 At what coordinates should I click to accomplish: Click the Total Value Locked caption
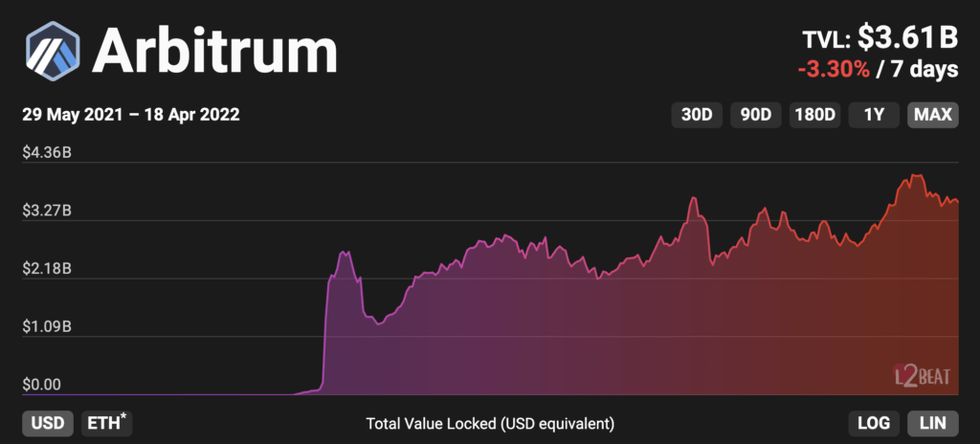click(490, 423)
